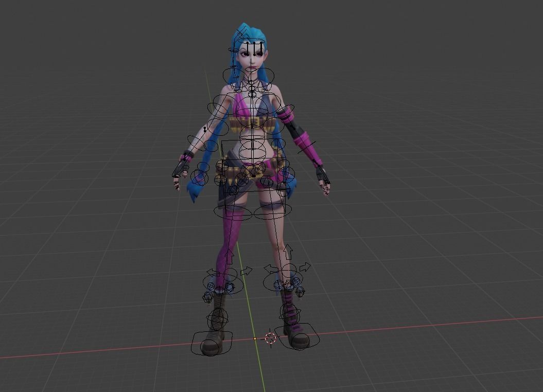Select left-pointing arrow beside the bare-leg knee
543x392 pixels.
coord(271,269)
